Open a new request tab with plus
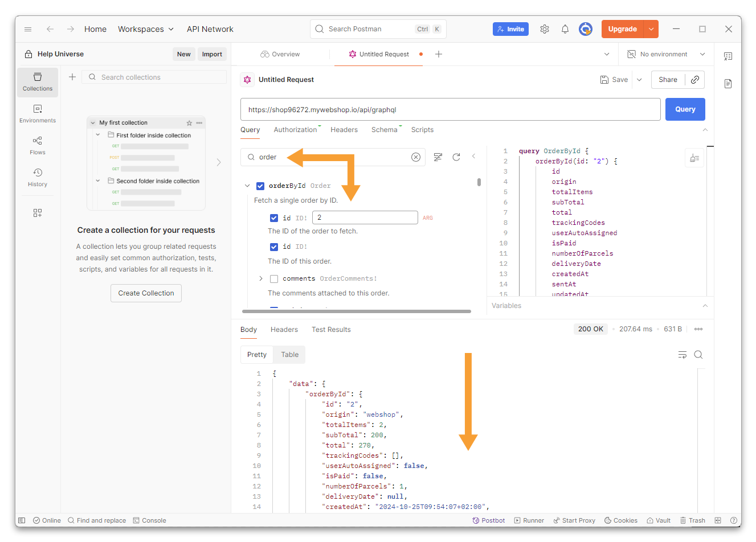Viewport: 756px width, 542px height. (439, 54)
